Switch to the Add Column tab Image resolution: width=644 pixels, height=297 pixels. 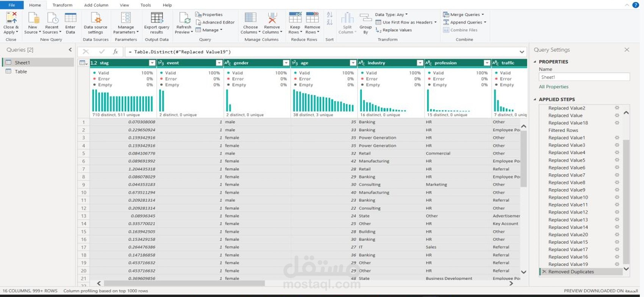pyautogui.click(x=96, y=5)
